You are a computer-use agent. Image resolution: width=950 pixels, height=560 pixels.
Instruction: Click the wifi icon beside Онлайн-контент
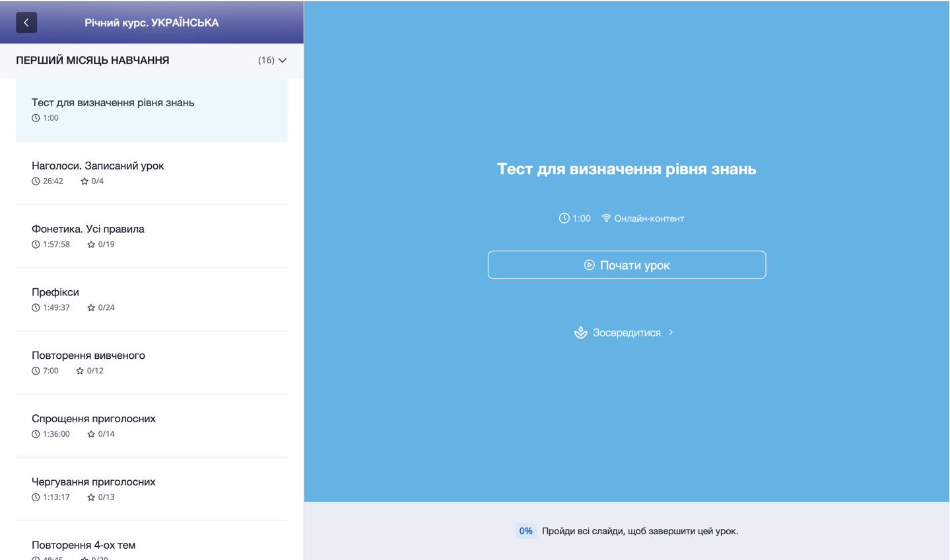pos(606,218)
